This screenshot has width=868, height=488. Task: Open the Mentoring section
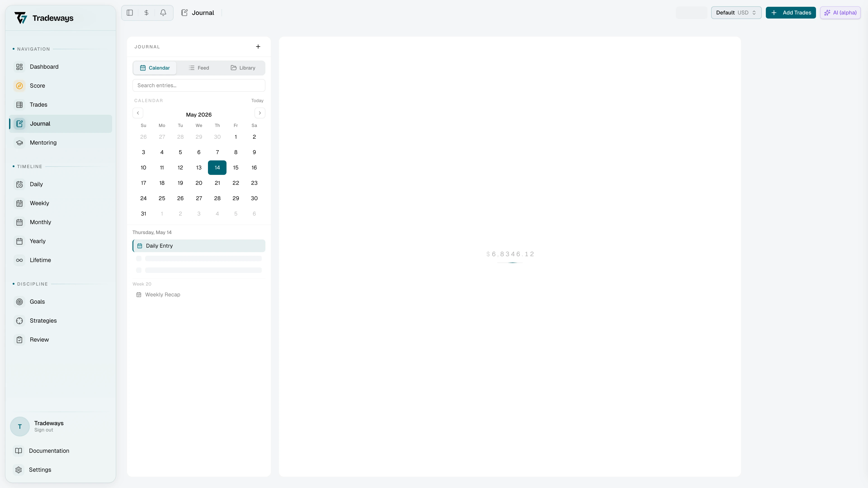[x=61, y=143]
